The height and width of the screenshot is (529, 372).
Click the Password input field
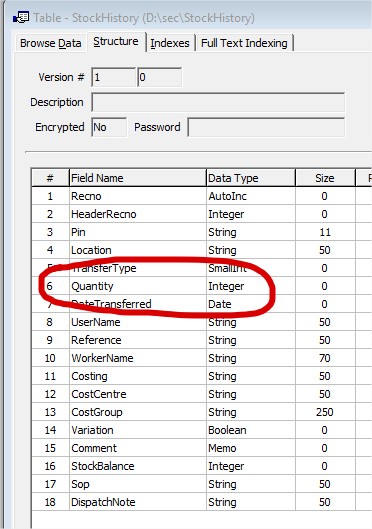tap(266, 127)
